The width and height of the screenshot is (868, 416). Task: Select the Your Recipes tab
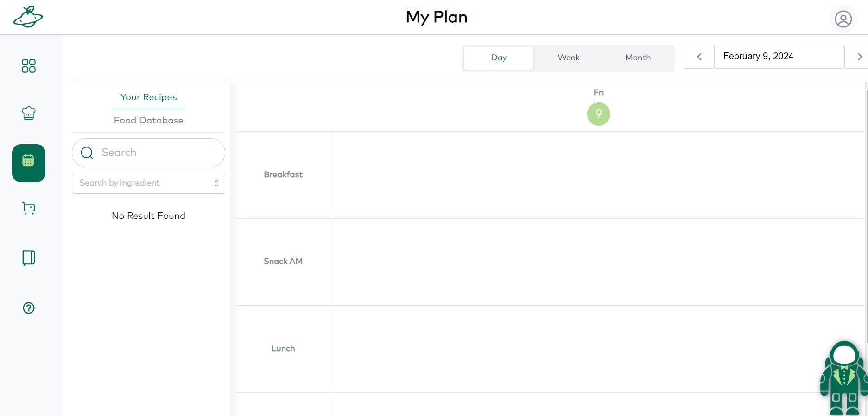coord(148,97)
